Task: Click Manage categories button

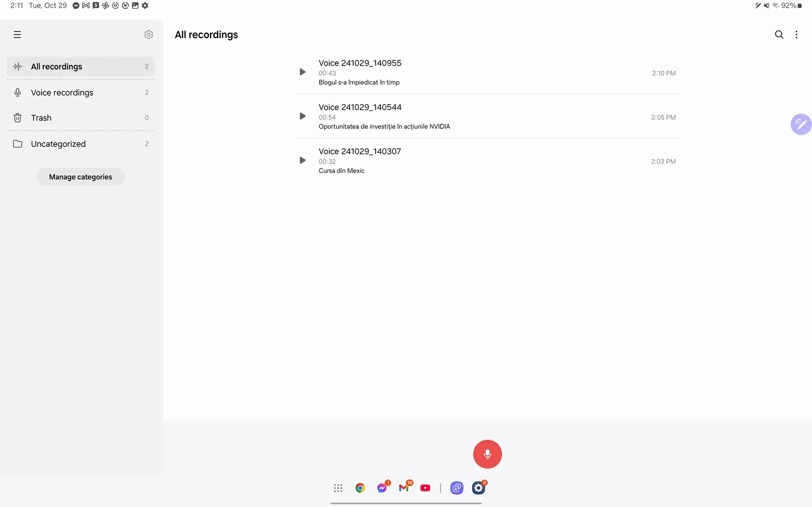Action: [81, 177]
